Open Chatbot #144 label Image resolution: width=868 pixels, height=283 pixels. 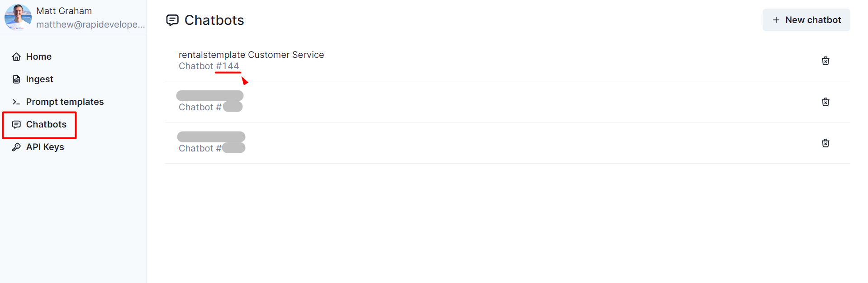209,66
